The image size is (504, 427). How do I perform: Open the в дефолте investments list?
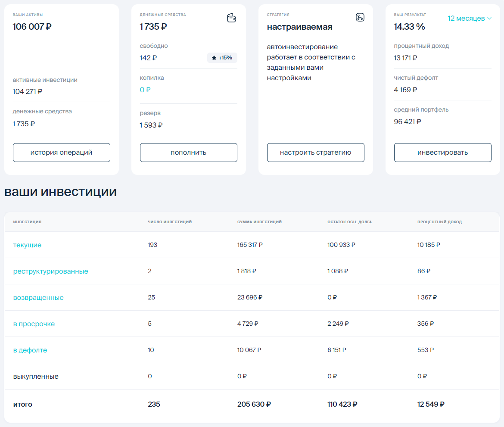pyautogui.click(x=30, y=350)
